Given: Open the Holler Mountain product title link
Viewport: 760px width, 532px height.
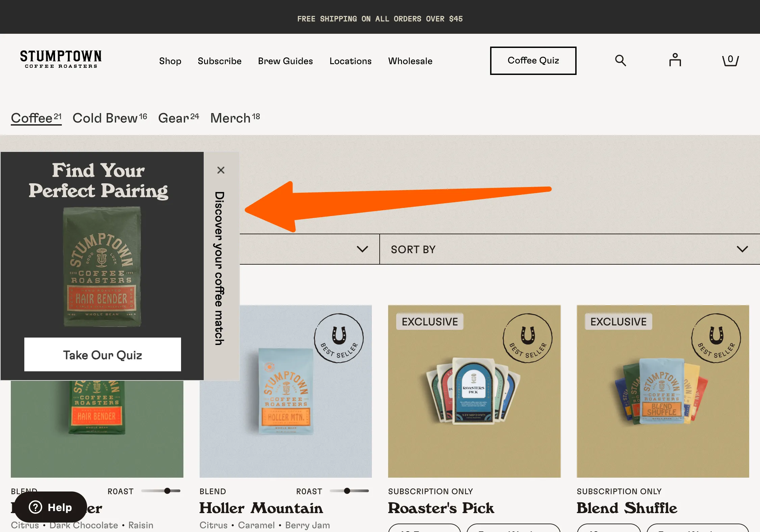Looking at the screenshot, I should [261, 508].
